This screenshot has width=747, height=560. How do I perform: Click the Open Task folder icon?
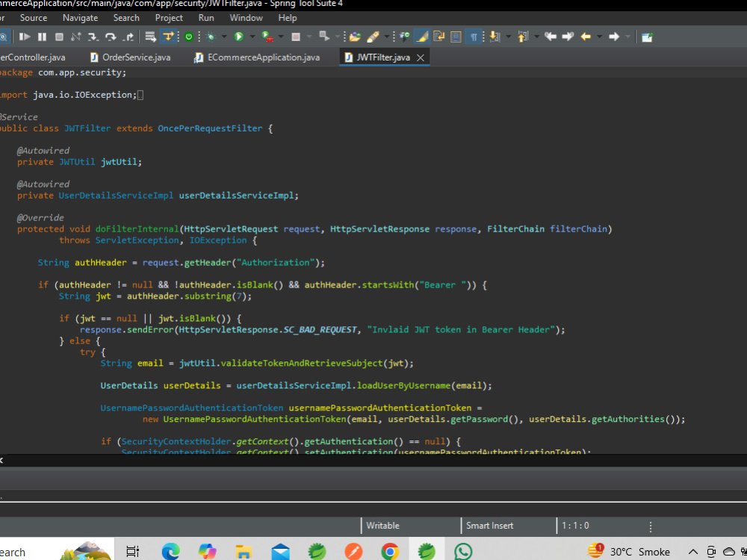[x=354, y=37]
